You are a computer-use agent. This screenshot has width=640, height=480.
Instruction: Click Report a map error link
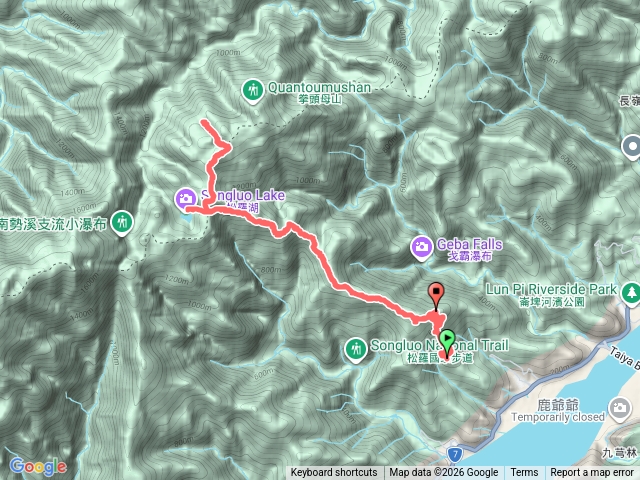pos(591,473)
